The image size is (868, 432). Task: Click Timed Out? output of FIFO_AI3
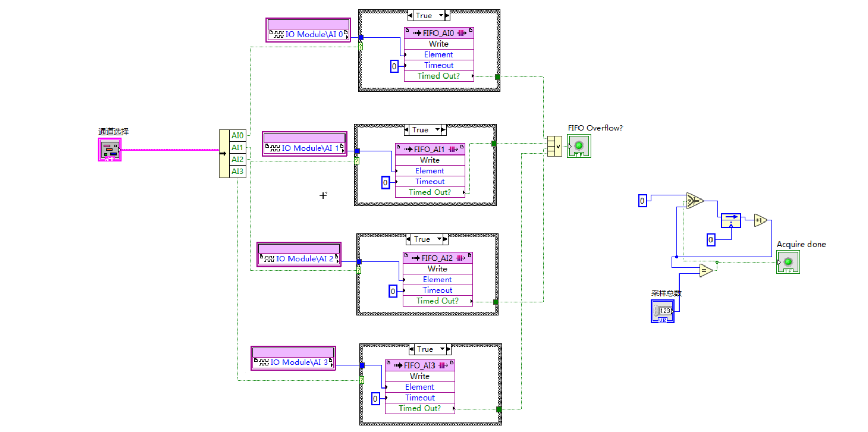pos(420,408)
